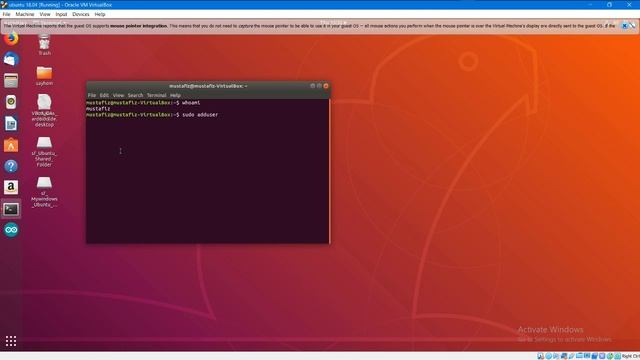Screen dimensions: 640x360
Task: Open the Files manager in the dock
Action: click(x=11, y=81)
